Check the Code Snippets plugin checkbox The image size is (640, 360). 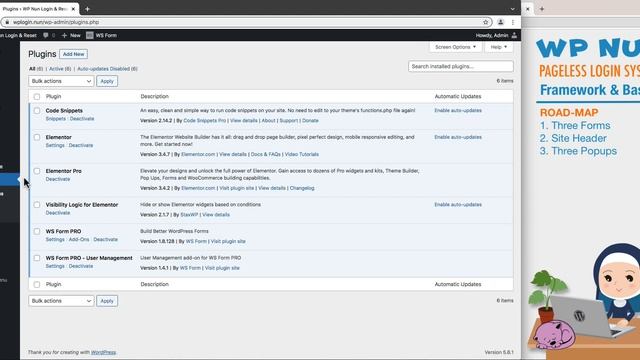point(37,111)
